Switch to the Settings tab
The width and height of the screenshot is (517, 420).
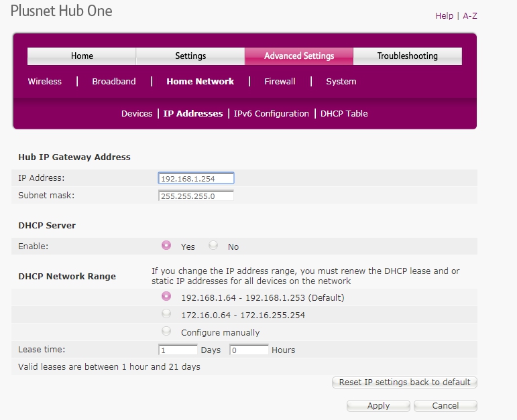coord(190,56)
